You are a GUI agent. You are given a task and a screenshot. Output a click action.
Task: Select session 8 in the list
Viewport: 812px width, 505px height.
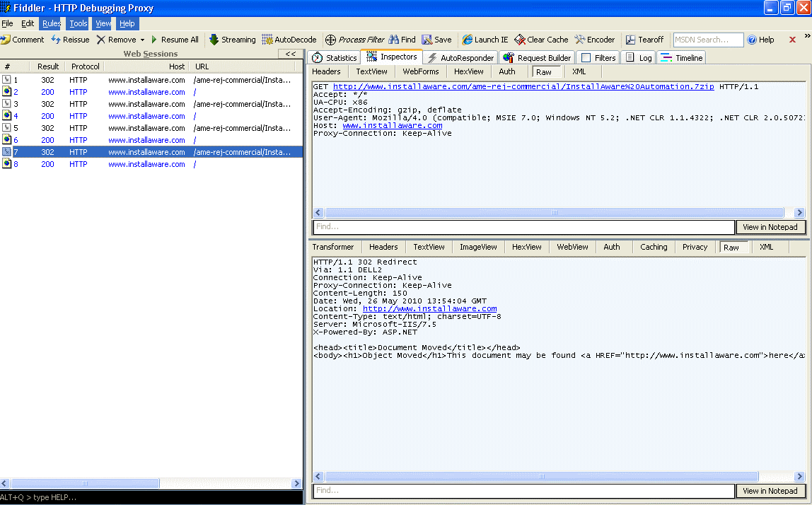151,164
